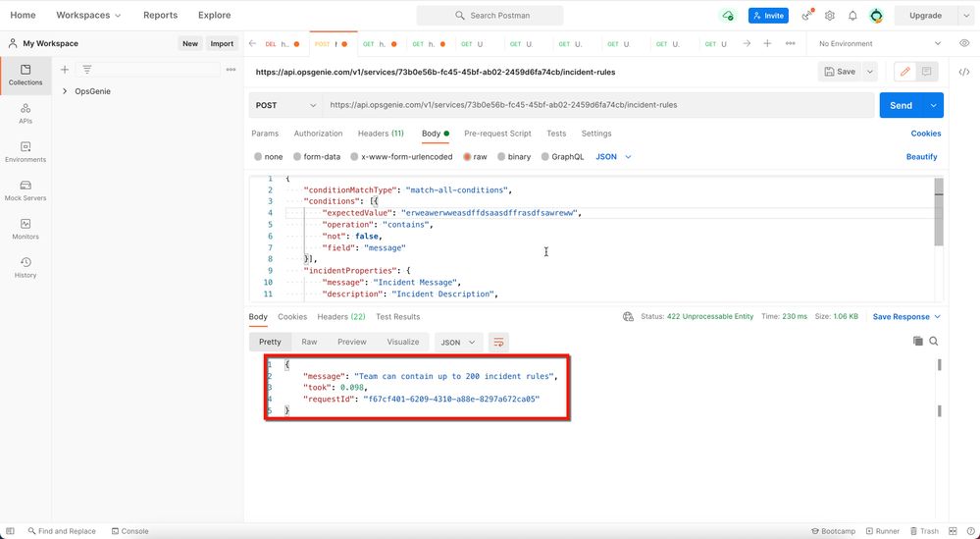The image size is (980, 539).
Task: Toggle the wrap lines icon in response
Action: pos(498,342)
